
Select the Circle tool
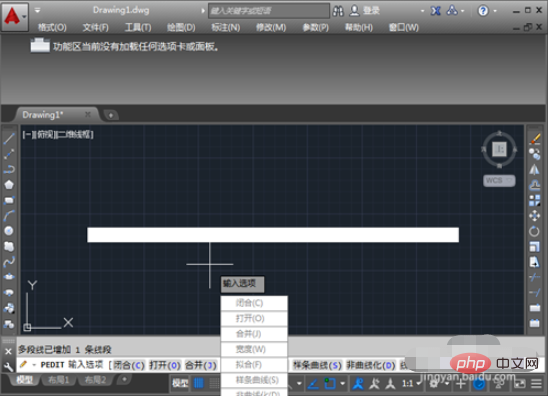(x=9, y=231)
